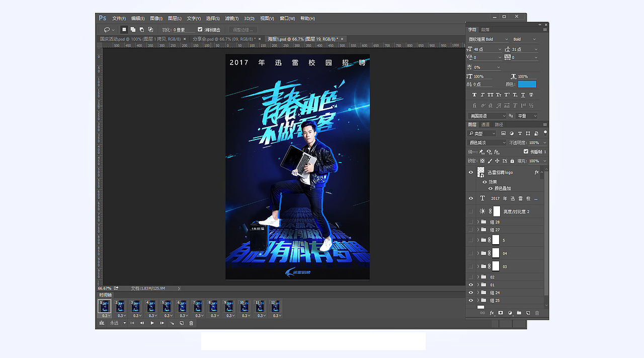The height and width of the screenshot is (358, 644).
Task: Apply underline text style in the Character panel
Action: (523, 95)
